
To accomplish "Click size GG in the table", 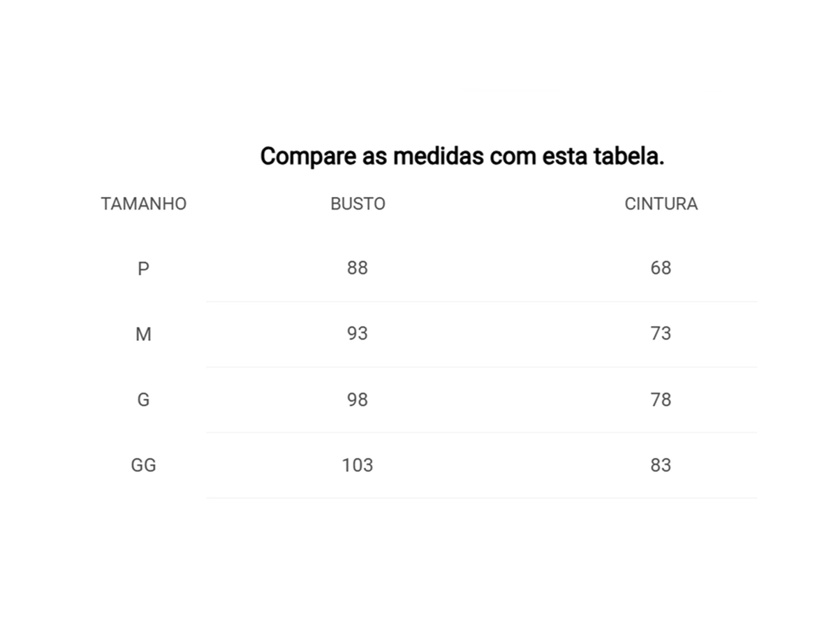I will coord(143,465).
